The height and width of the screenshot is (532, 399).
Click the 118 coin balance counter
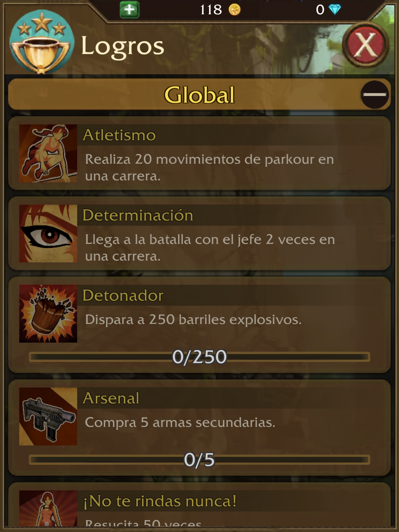pyautogui.click(x=211, y=10)
